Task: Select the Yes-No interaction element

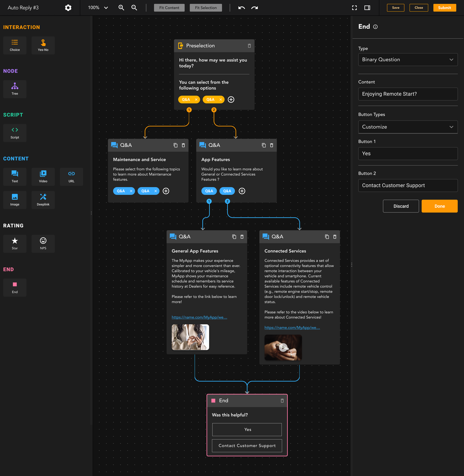Action: pos(43,45)
